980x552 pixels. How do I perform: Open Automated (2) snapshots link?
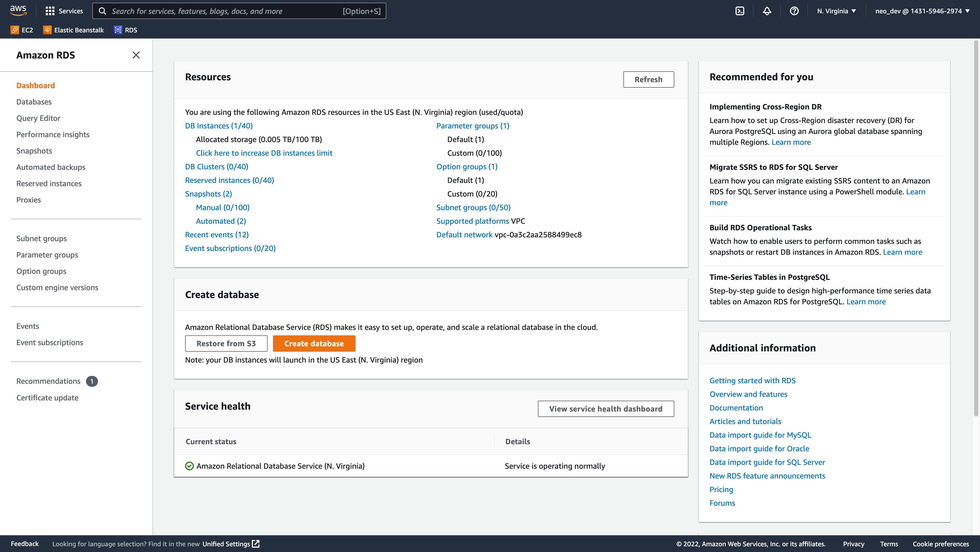point(221,221)
